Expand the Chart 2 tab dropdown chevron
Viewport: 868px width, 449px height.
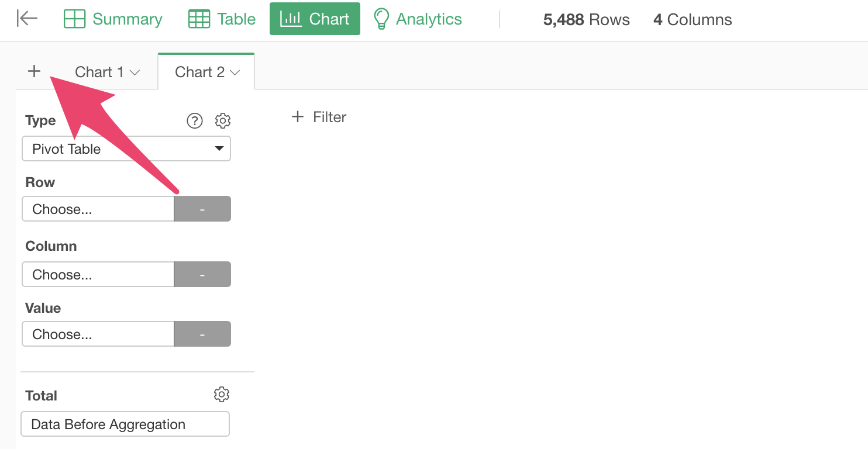point(235,72)
